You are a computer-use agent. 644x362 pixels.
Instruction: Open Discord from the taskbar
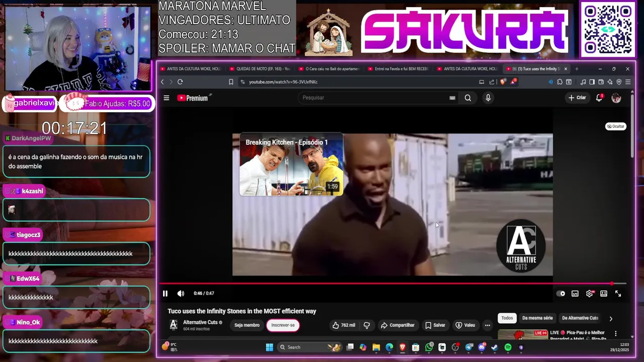[x=481, y=347]
